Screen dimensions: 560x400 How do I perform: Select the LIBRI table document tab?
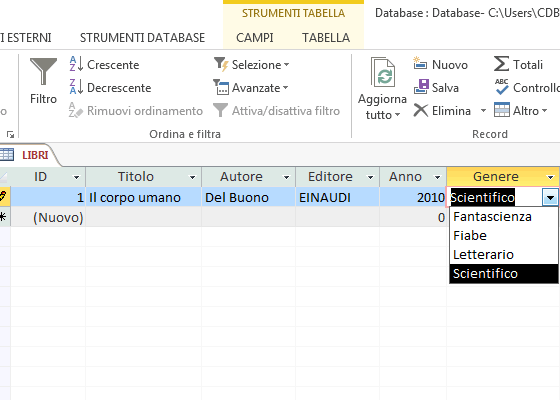(35, 155)
